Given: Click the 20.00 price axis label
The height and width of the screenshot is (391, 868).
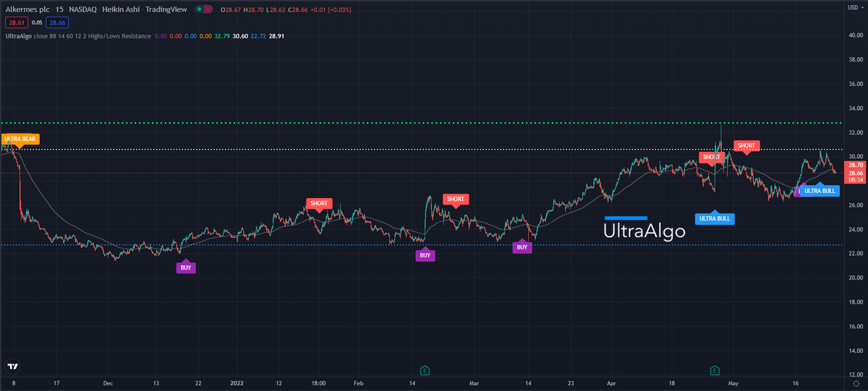Looking at the screenshot, I should 856,278.
